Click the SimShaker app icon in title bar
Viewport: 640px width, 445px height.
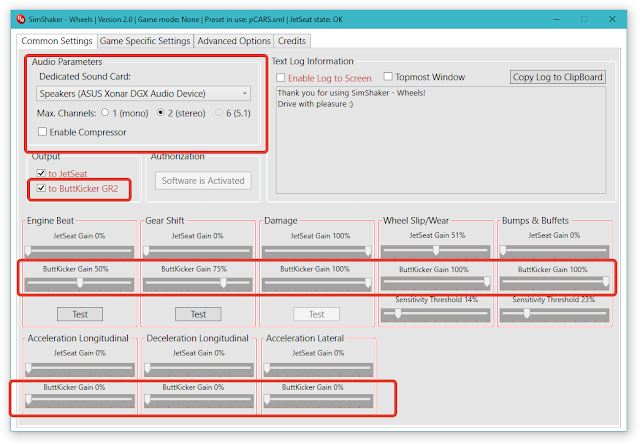21,19
